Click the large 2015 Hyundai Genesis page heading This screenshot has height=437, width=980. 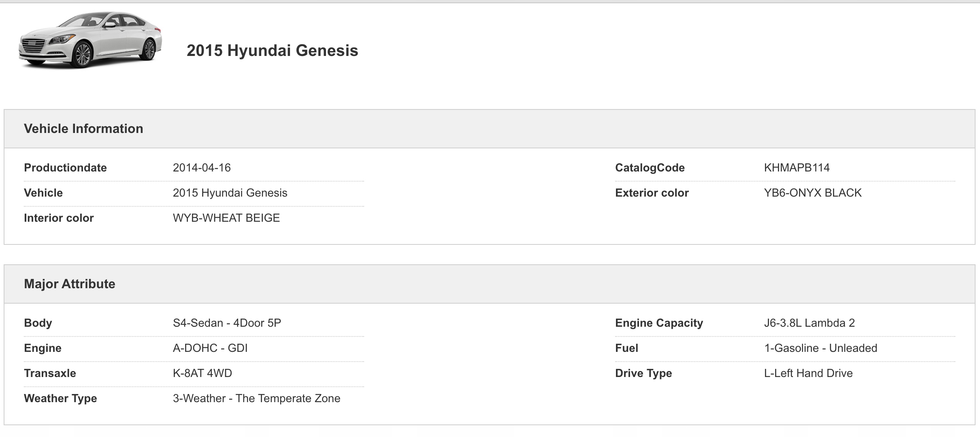pos(272,51)
